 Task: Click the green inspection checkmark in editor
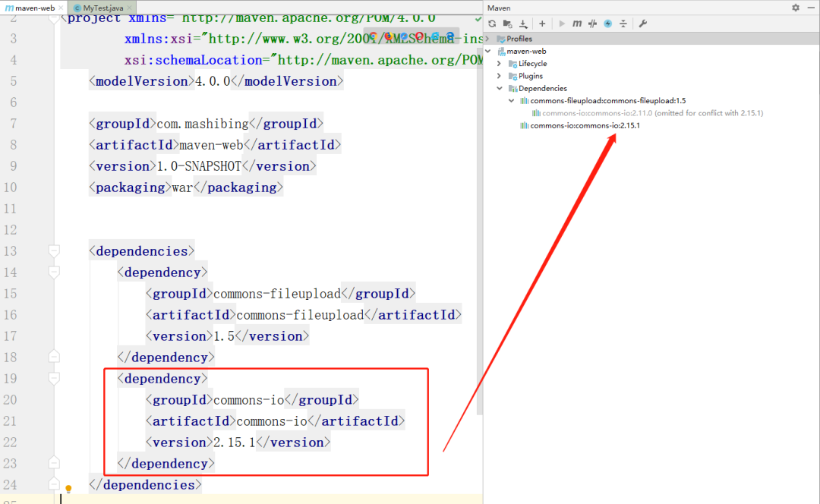pos(478,19)
